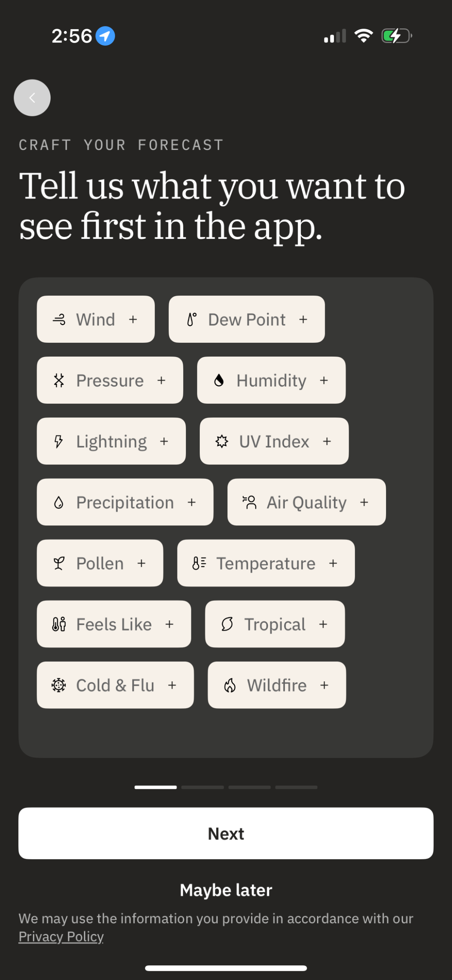Choose Maybe later to skip
Image resolution: width=452 pixels, height=980 pixels.
coord(226,890)
